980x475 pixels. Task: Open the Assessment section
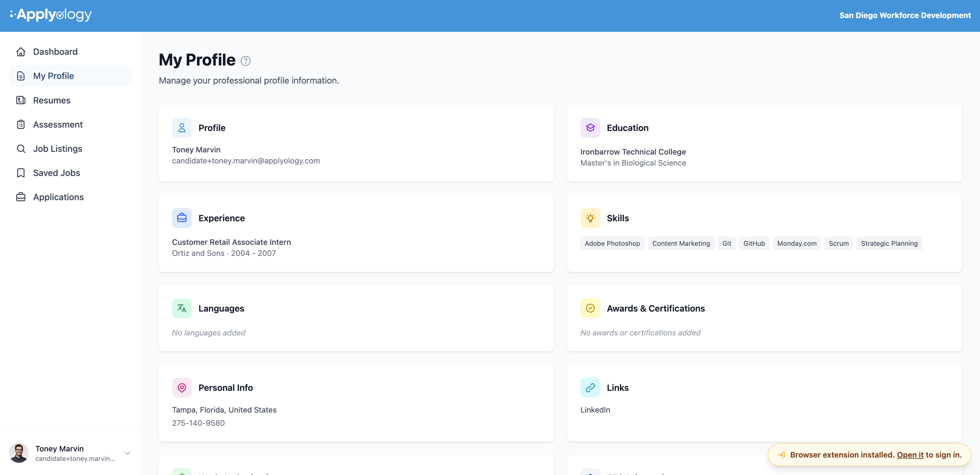(x=70, y=124)
